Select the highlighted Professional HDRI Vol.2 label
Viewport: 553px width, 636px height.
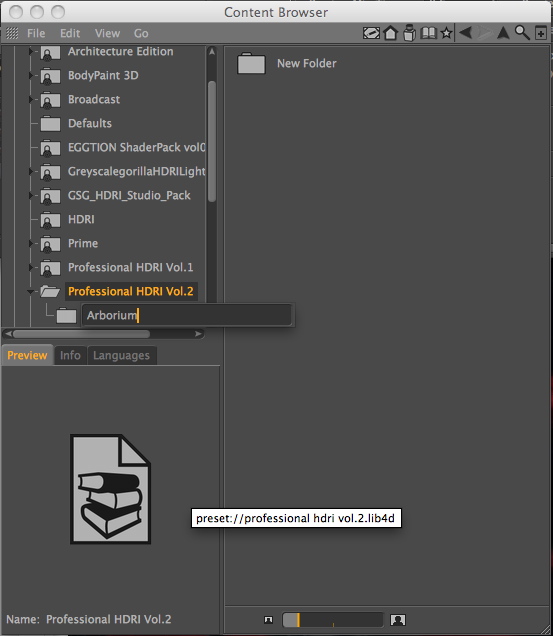(131, 291)
